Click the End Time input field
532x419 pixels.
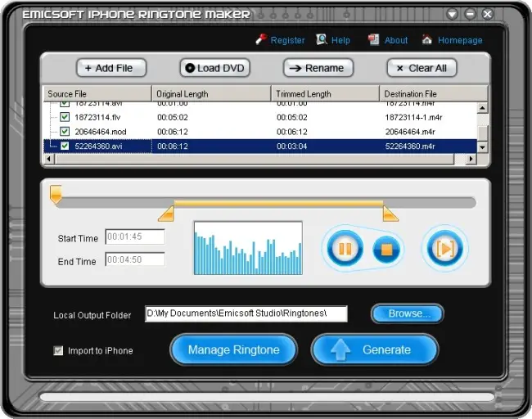click(135, 259)
